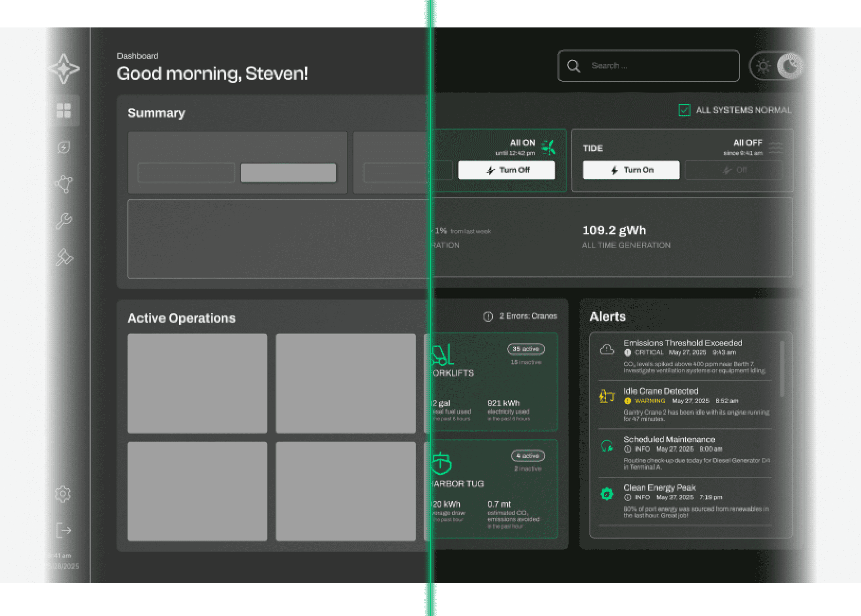Select the network nodes sidebar icon
Screen dimensions: 861x616
[64, 184]
